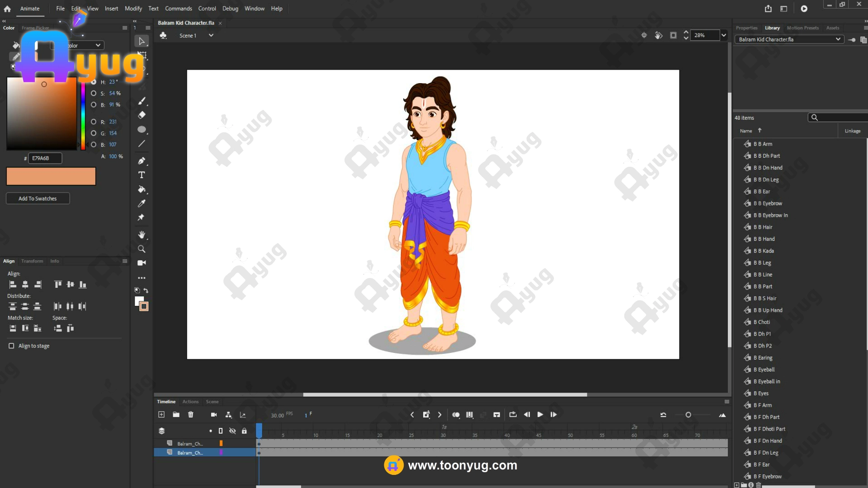This screenshot has width=868, height=488.
Task: Select the Eyedropper tool
Action: click(x=142, y=203)
